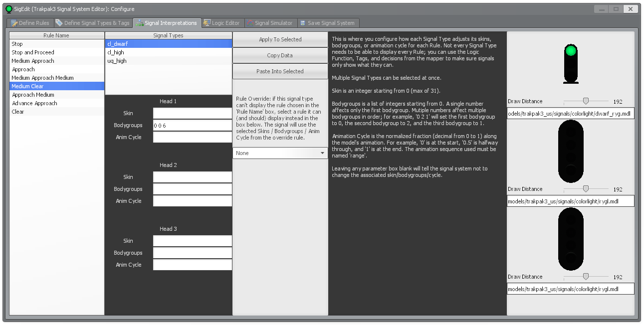Choose the Medium Approach rule
This screenshot has height=325, width=644.
point(57,61)
